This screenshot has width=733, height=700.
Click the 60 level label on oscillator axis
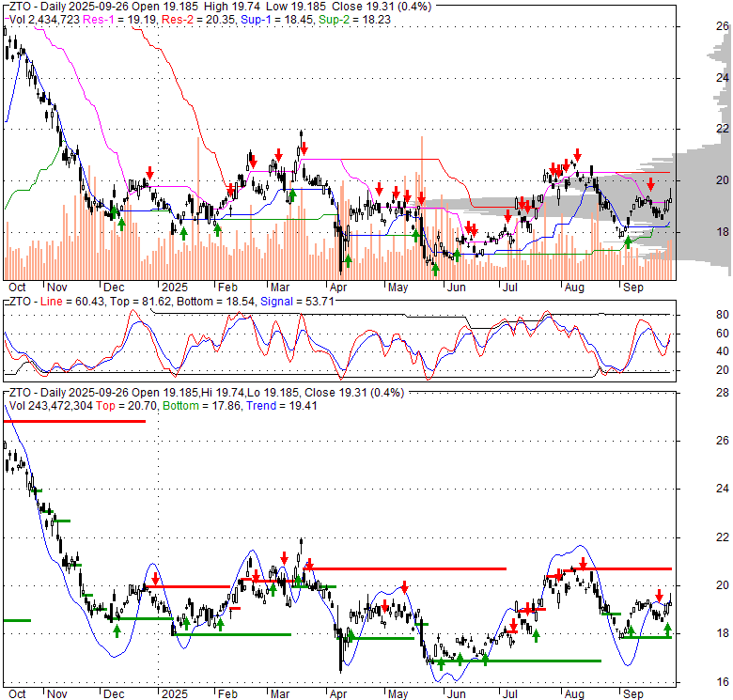click(x=723, y=334)
